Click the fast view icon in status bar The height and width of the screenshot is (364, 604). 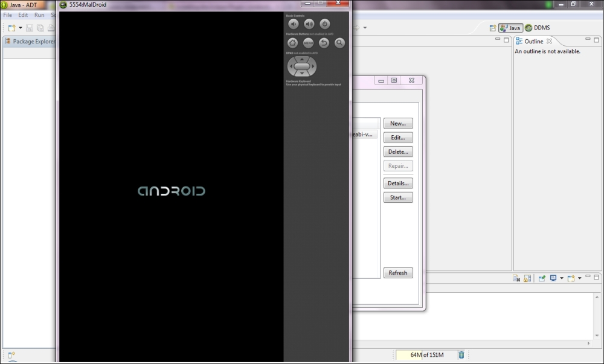coord(11,355)
